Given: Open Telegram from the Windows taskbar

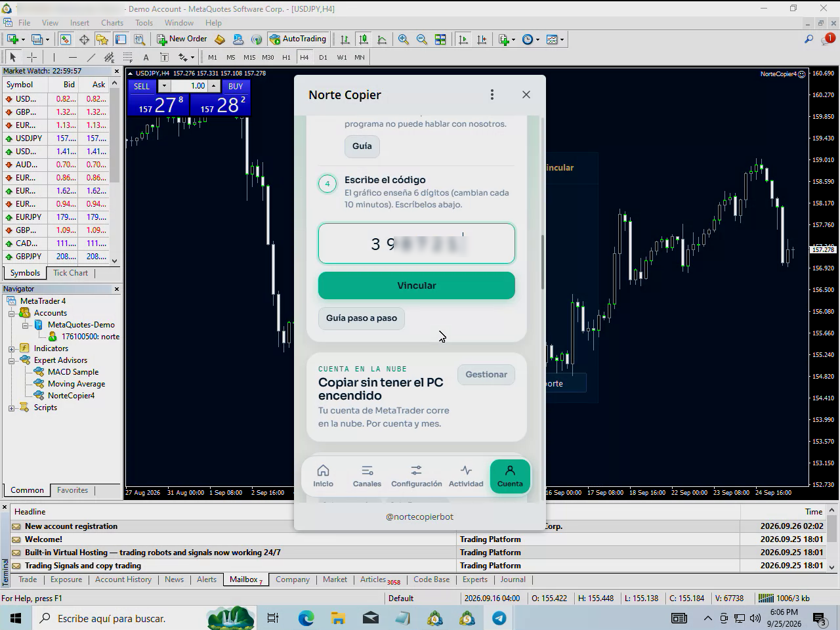Looking at the screenshot, I should (x=499, y=618).
